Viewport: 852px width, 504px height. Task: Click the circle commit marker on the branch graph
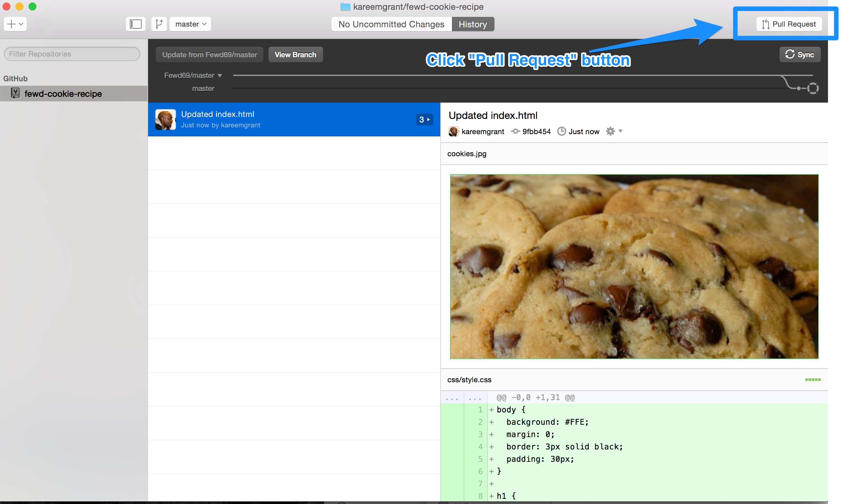coord(813,88)
